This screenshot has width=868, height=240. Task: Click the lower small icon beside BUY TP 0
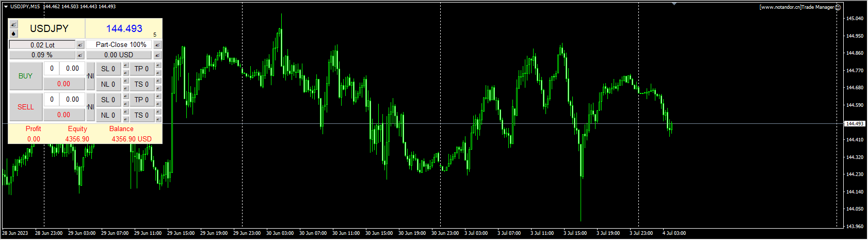[x=158, y=73]
